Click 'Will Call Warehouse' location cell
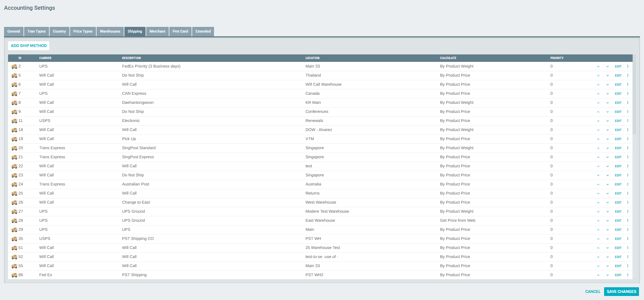Screen dimensions: 644x300 [x=323, y=85]
